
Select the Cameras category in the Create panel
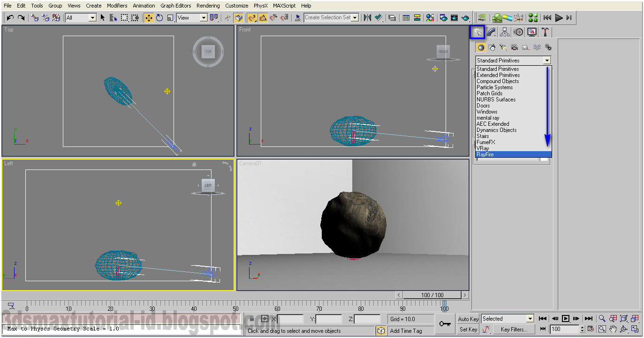click(x=515, y=47)
